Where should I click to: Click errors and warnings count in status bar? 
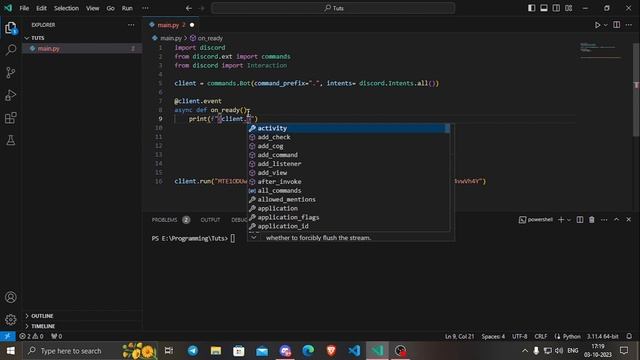tap(31, 336)
